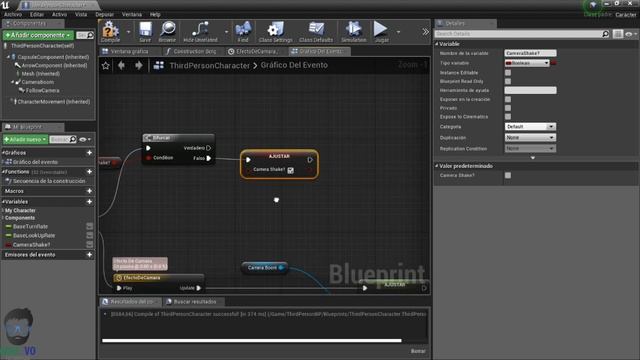Add new macro with plus icon
Viewport: 640px width, 360px height.
[89, 191]
